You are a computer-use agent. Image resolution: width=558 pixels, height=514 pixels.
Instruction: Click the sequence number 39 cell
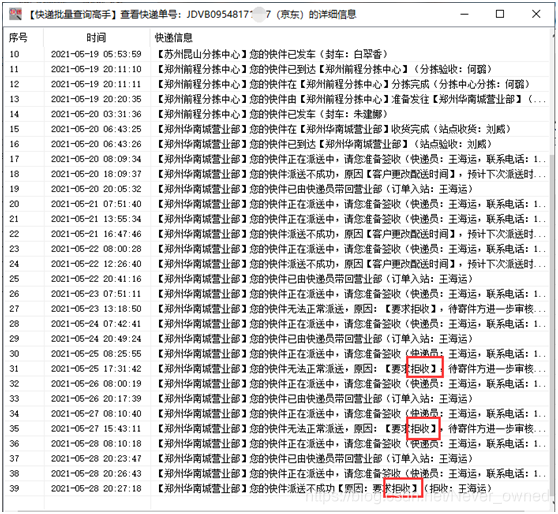(x=14, y=488)
